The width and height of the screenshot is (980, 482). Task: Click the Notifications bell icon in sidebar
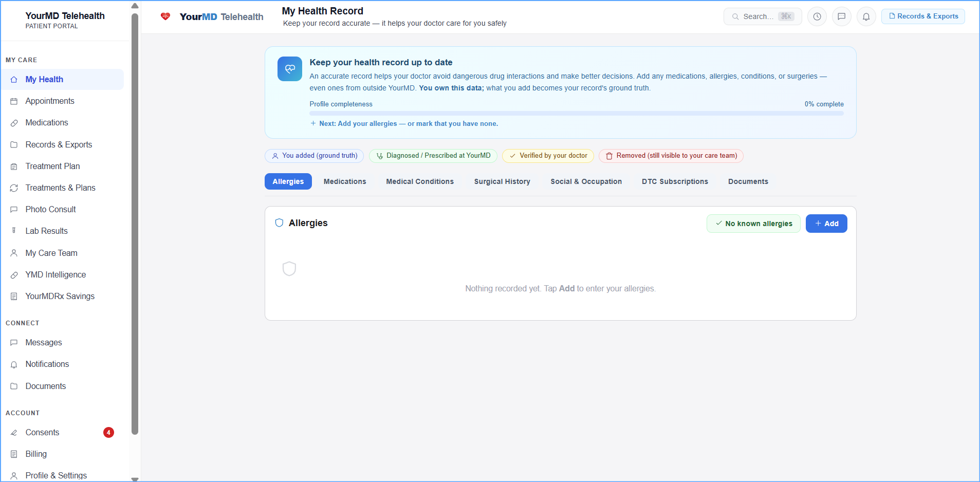click(x=14, y=364)
